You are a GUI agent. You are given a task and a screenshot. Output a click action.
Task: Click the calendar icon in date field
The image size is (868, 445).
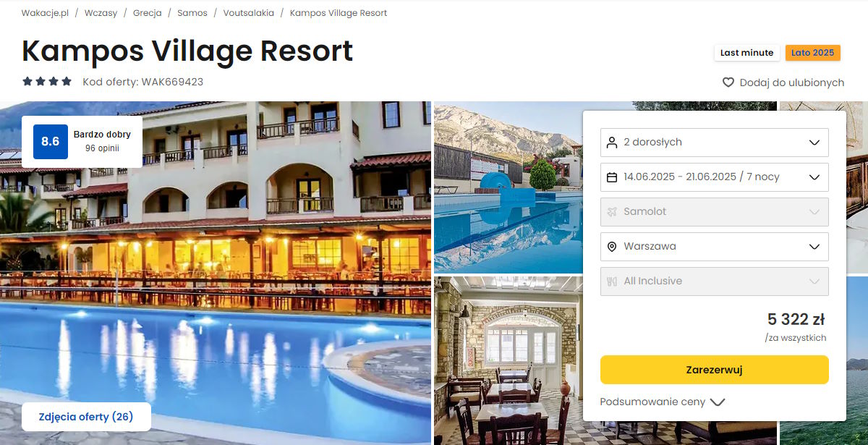(612, 177)
